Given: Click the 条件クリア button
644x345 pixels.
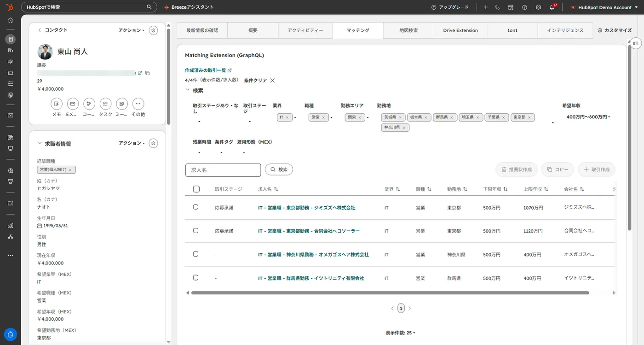Looking at the screenshot, I should 259,81.
